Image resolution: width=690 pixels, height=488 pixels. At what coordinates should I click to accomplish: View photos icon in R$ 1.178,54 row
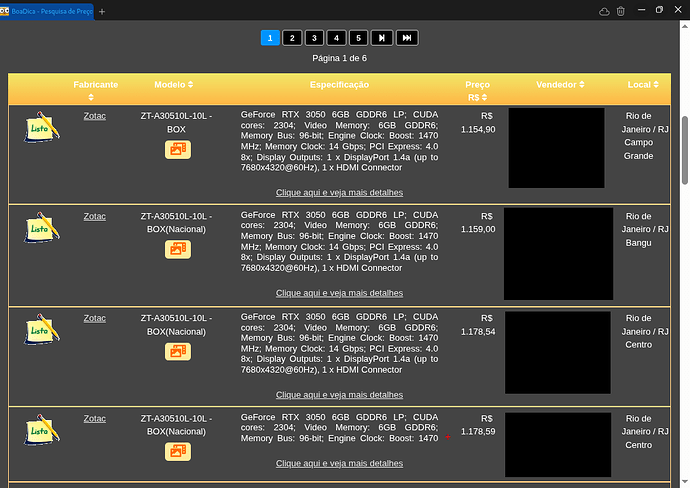tap(178, 352)
